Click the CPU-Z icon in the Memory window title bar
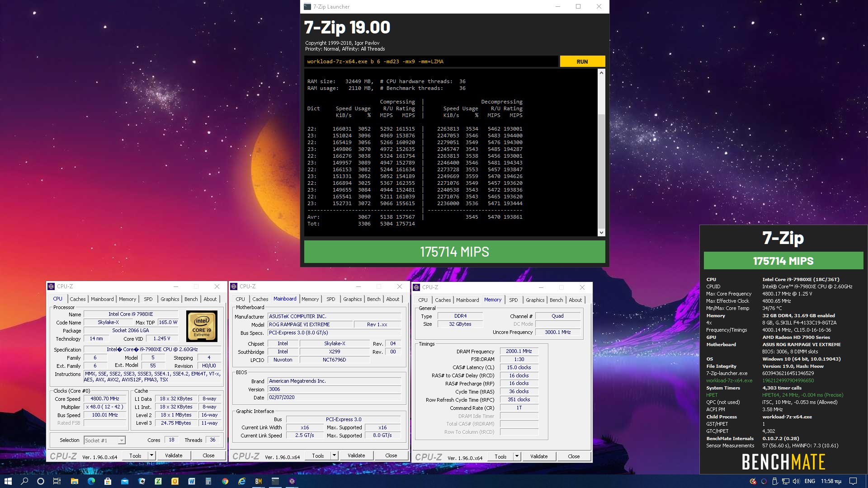The image size is (868, 488). point(416,287)
